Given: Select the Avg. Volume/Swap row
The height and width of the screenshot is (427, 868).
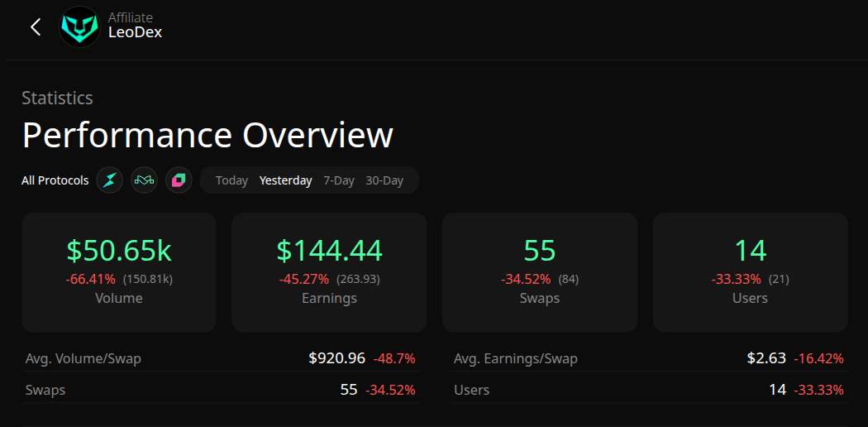Looking at the screenshot, I should tap(220, 358).
